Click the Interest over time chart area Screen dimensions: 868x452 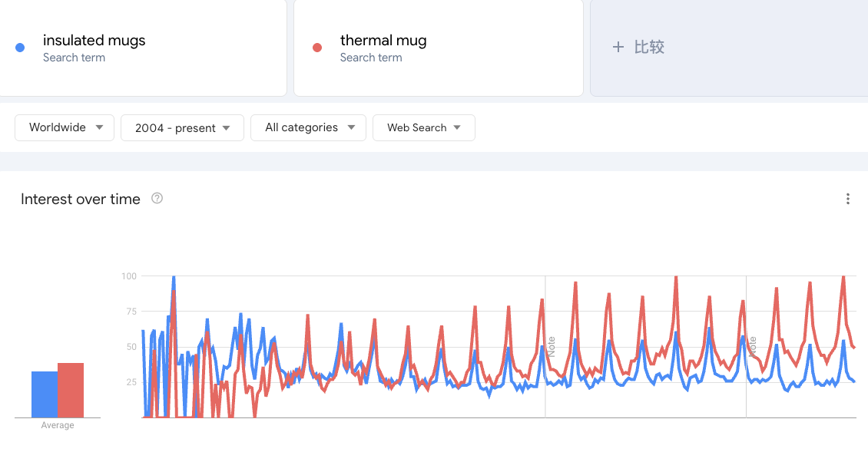point(499,345)
